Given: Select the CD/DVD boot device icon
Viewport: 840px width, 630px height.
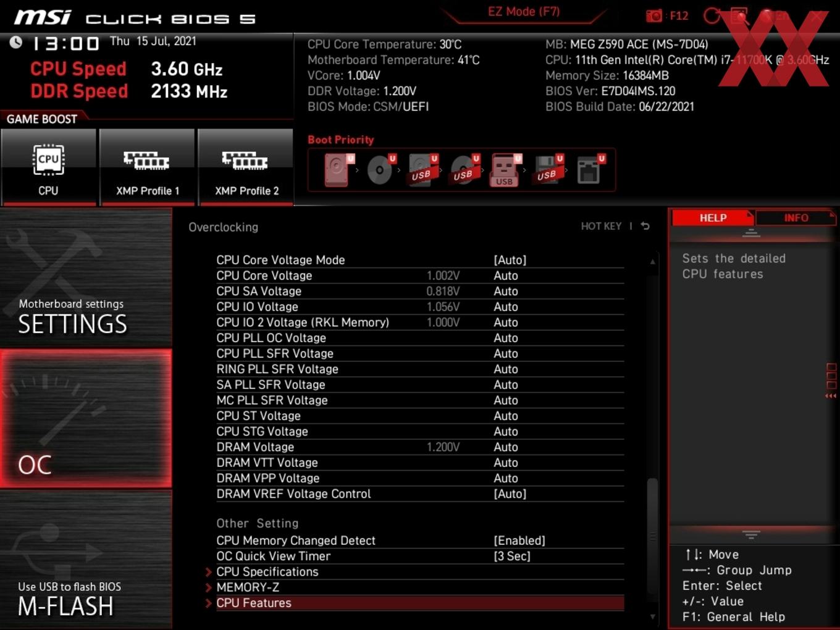Looking at the screenshot, I should tap(381, 169).
